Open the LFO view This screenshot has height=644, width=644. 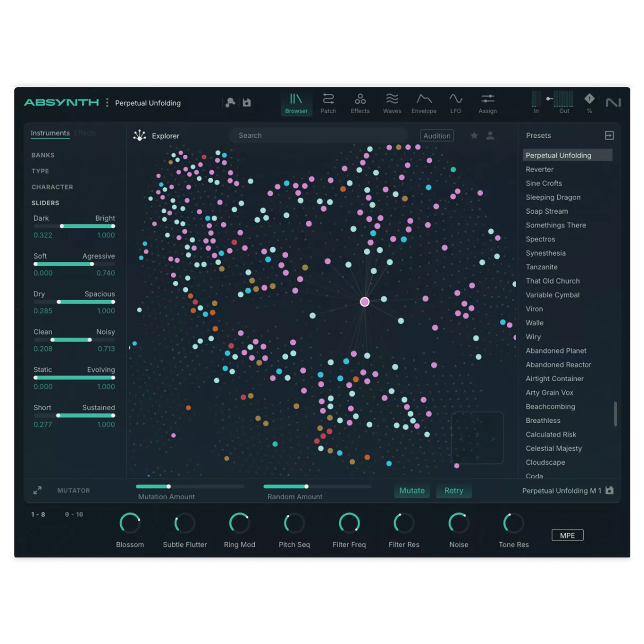point(455,103)
